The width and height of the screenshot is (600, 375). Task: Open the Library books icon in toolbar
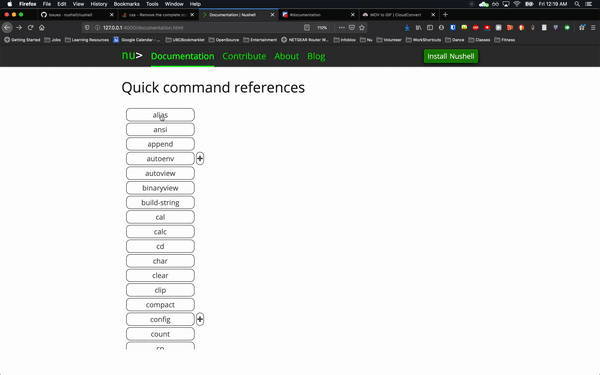[x=419, y=28]
